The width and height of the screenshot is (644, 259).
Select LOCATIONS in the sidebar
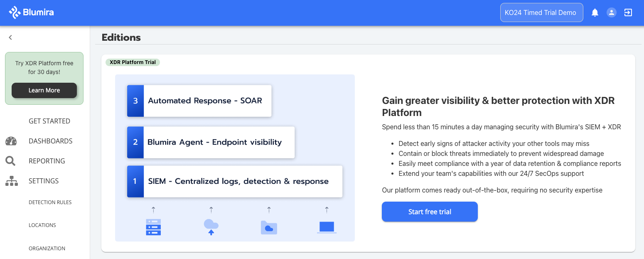42,225
